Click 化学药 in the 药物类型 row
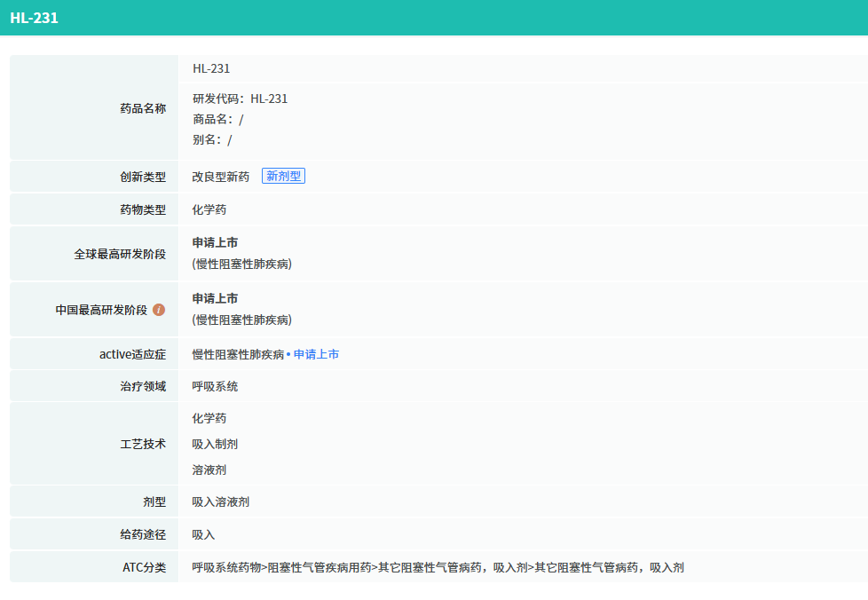 pyautogui.click(x=209, y=209)
